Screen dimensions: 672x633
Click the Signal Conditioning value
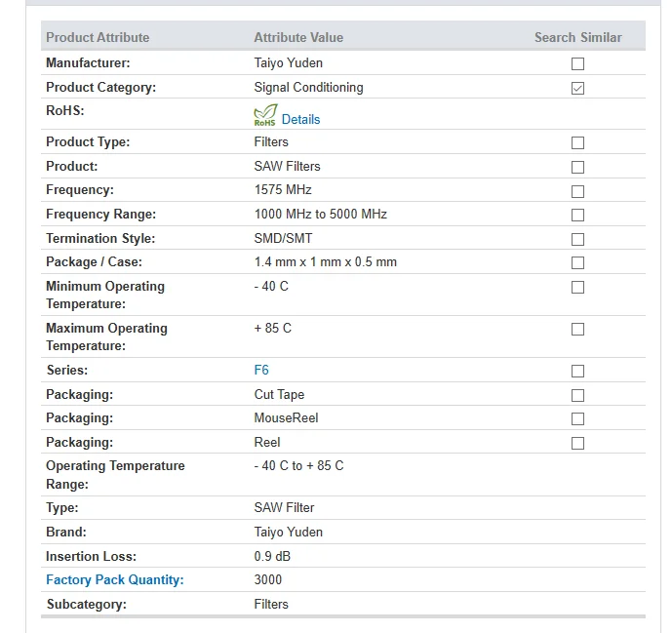[308, 88]
